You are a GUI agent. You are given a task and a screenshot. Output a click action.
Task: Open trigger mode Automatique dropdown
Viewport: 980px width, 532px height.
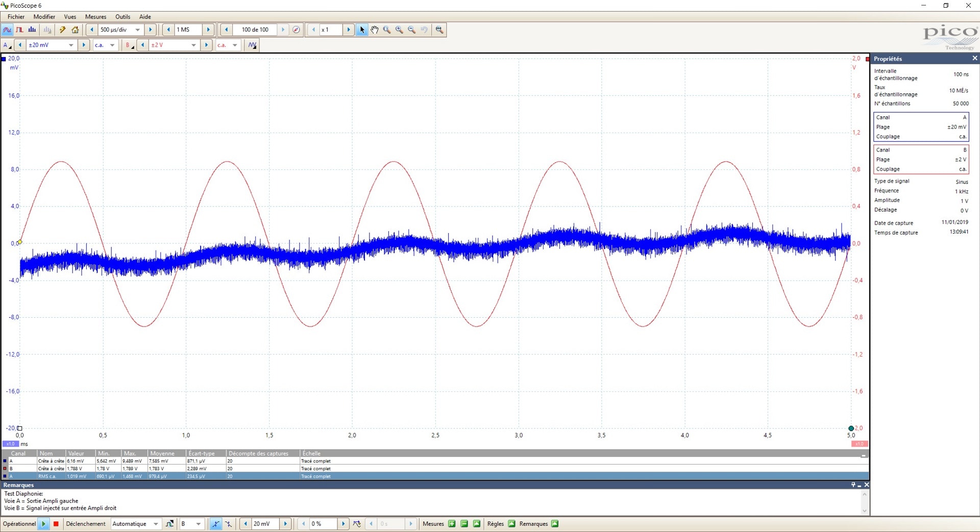(x=156, y=524)
